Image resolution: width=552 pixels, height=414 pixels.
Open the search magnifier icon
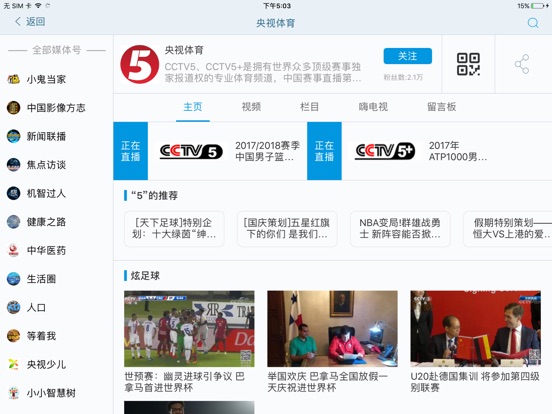(533, 23)
